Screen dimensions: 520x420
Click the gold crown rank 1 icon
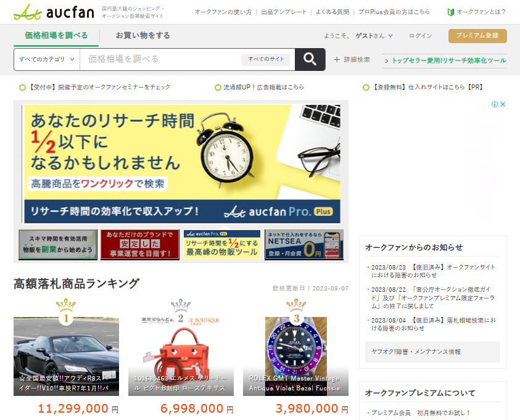tap(65, 312)
